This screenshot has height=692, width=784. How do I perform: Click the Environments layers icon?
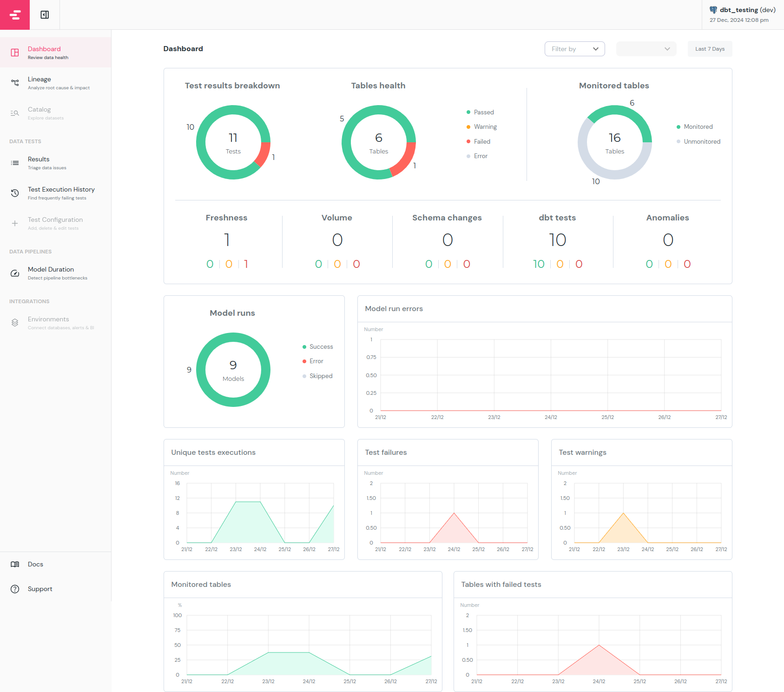[x=15, y=323]
